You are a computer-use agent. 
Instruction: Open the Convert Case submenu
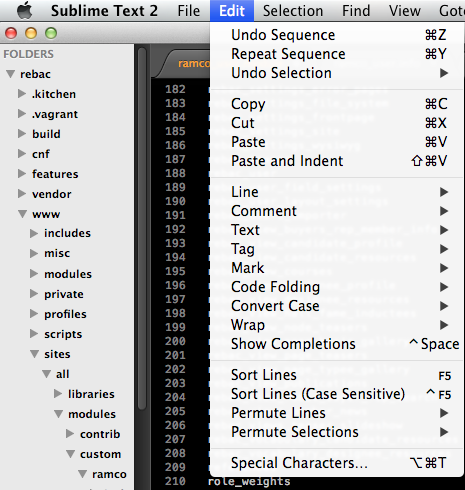(337, 306)
